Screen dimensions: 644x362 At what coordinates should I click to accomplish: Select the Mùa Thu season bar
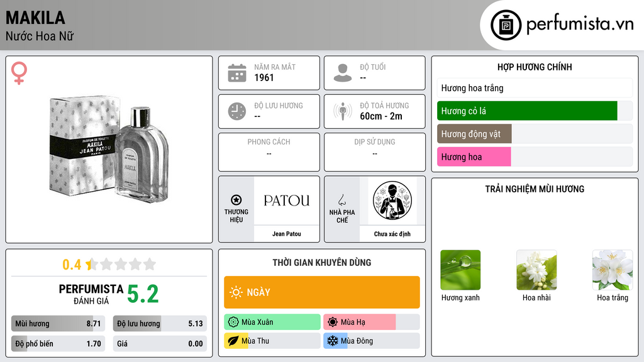pyautogui.click(x=272, y=341)
